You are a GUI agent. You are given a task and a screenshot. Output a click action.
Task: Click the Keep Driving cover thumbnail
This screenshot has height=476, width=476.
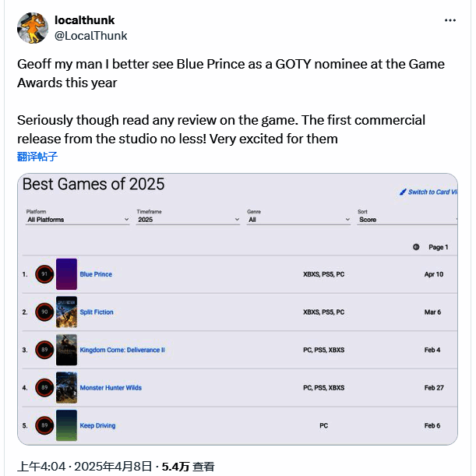coord(66,425)
